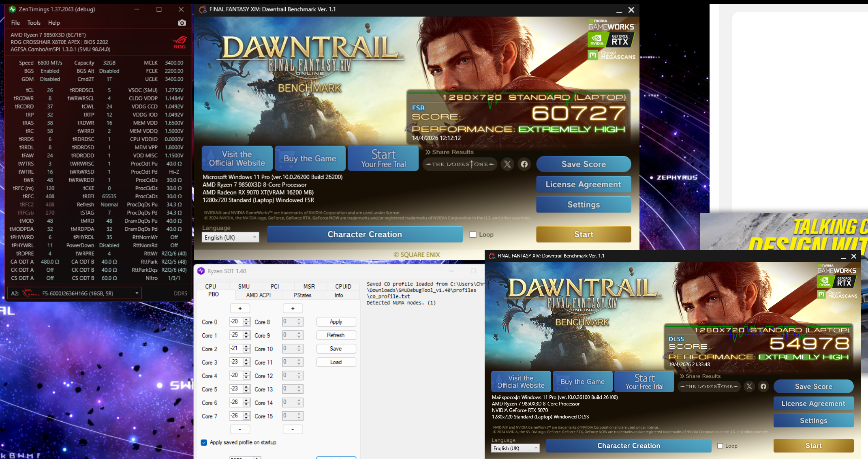Increase Core 0 offset with up stepper
Screen dimensions: 868x459
(246, 320)
